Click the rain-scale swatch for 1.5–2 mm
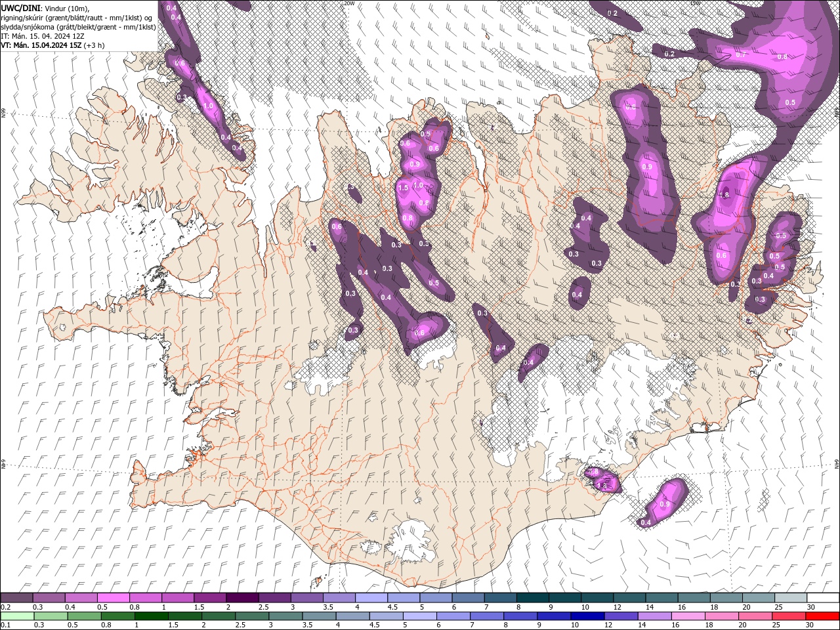The image size is (840, 630). 185,616
